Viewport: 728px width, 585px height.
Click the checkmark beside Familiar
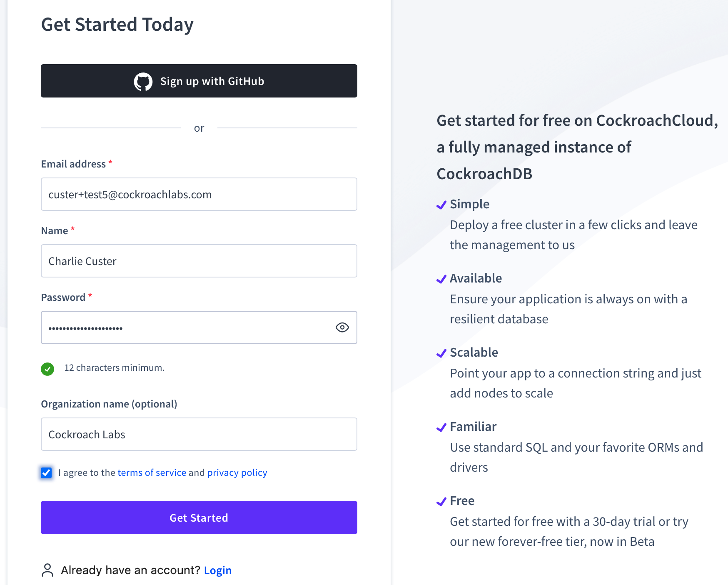441,428
